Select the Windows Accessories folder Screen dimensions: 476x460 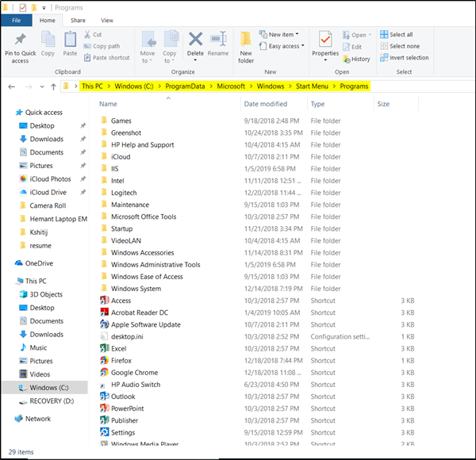pos(142,253)
